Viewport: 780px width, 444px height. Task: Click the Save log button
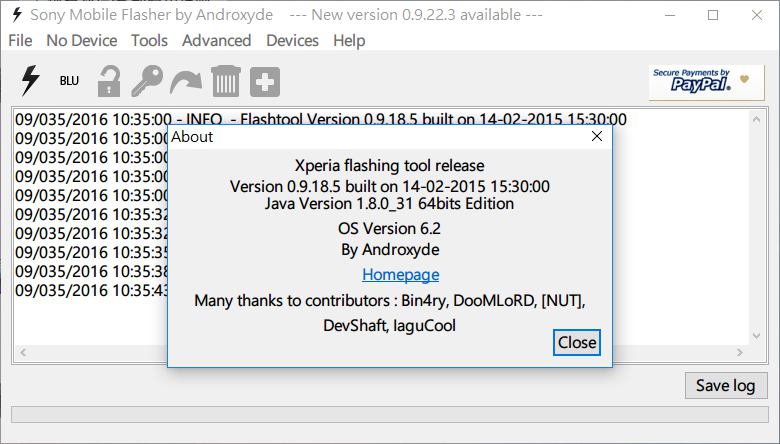click(x=726, y=385)
